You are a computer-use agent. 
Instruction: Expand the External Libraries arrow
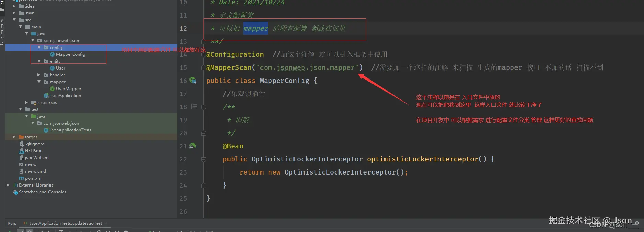point(8,185)
